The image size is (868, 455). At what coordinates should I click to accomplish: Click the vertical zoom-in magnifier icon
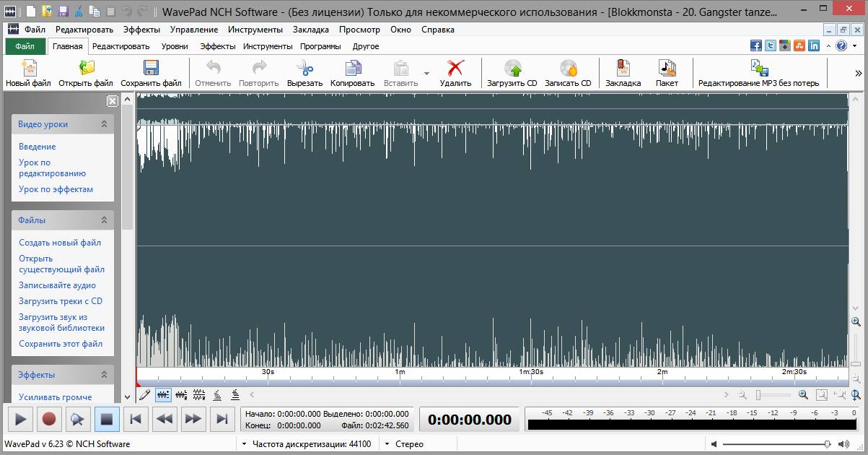(x=856, y=321)
